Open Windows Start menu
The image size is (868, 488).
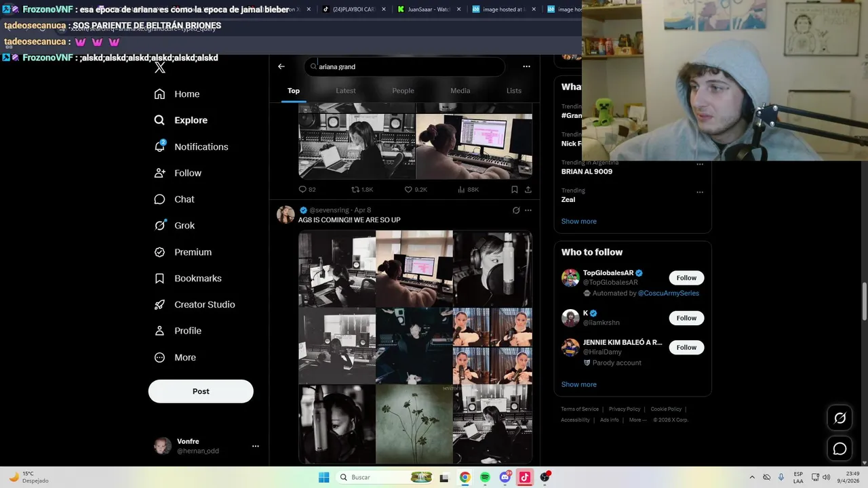(324, 477)
